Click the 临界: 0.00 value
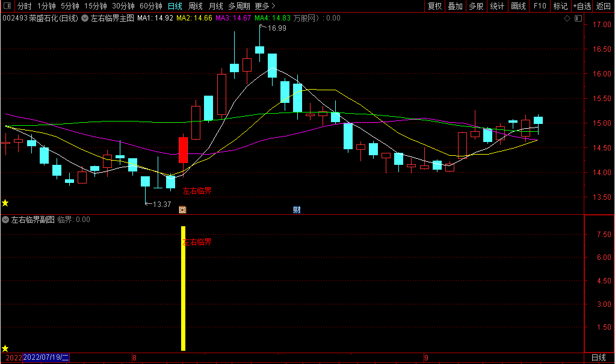615x364 pixels. [74, 220]
